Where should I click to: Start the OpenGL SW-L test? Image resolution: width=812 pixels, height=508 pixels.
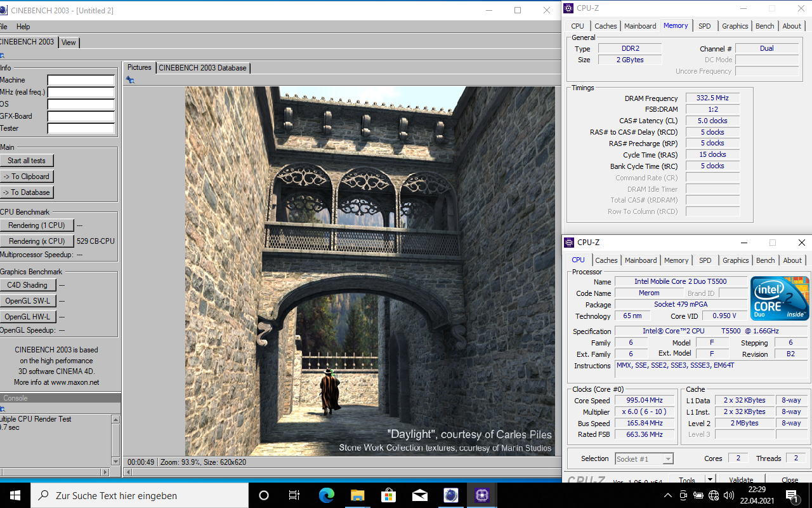coord(28,301)
